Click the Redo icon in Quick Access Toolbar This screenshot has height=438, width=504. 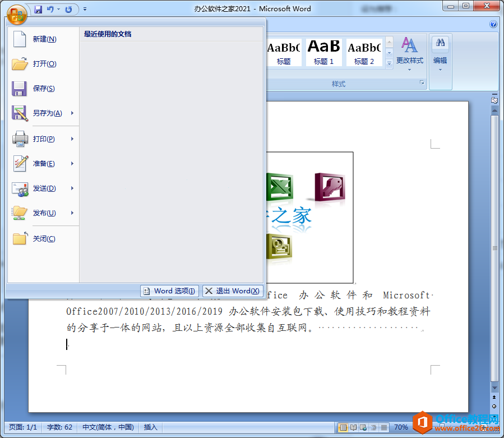click(x=68, y=10)
